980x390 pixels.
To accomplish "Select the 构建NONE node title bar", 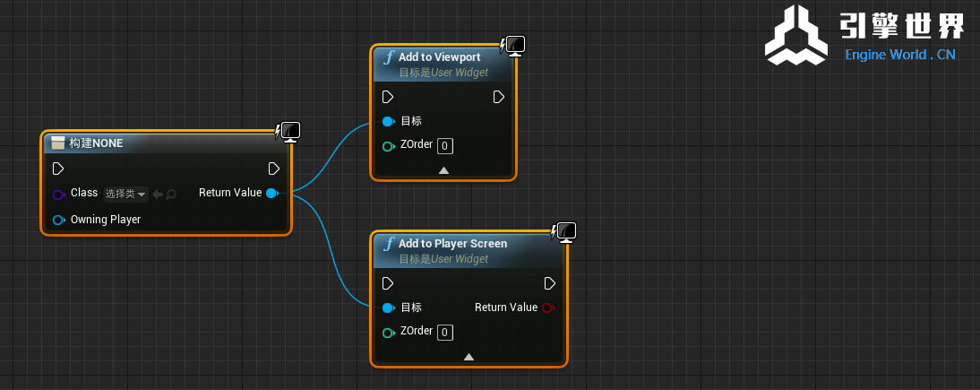I will tap(134, 143).
